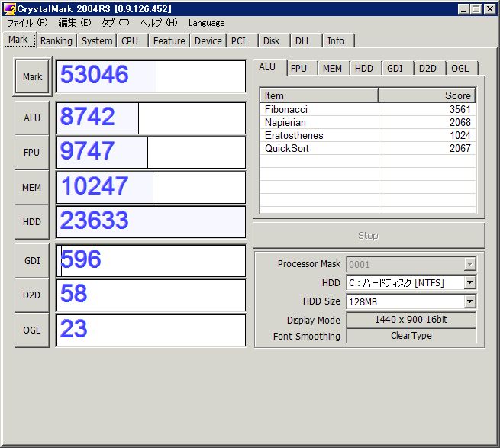This screenshot has height=448, width=500.
Task: Select the Eratosthenes row
Action: 368,135
